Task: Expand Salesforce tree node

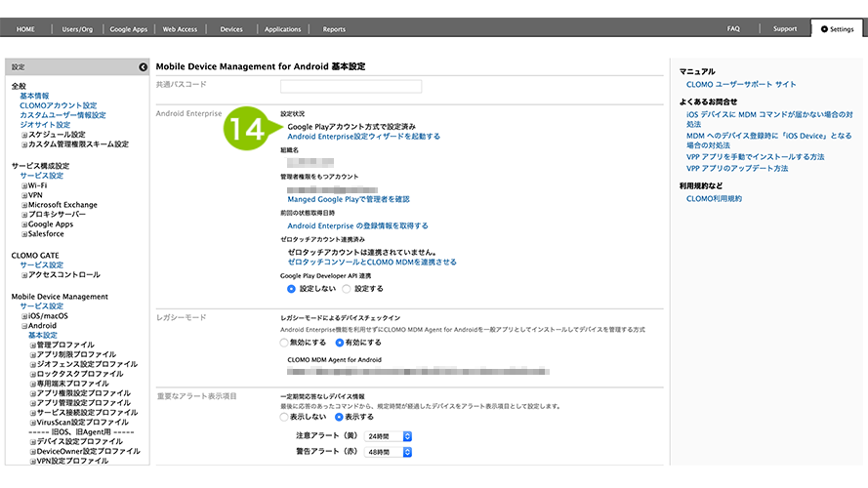Action: [24, 234]
